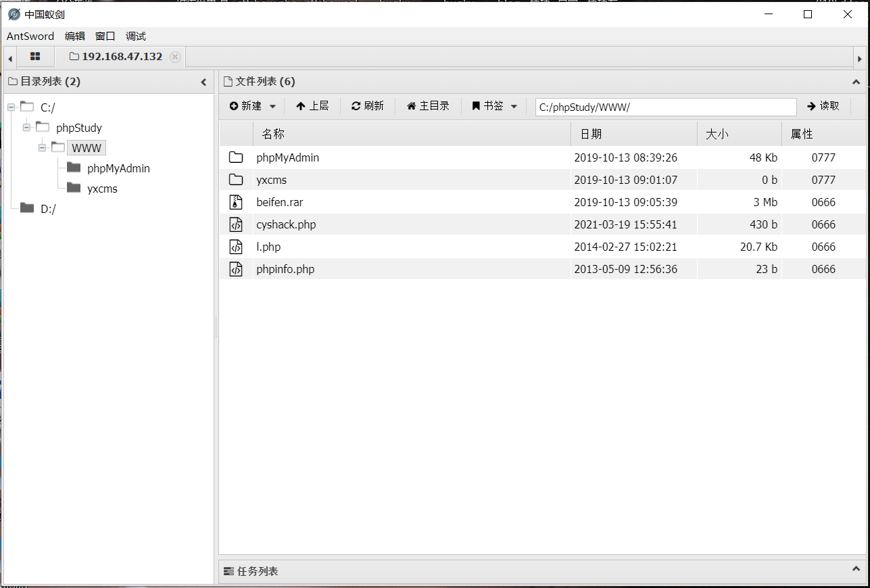Collapse the 文件列表 panel chevron
The height and width of the screenshot is (588, 870).
point(856,82)
